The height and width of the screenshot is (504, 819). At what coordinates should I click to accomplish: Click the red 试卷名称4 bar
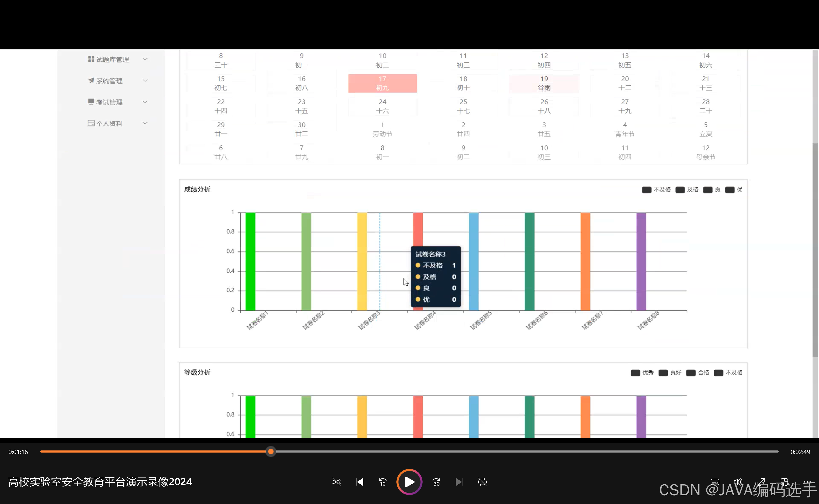point(418,229)
